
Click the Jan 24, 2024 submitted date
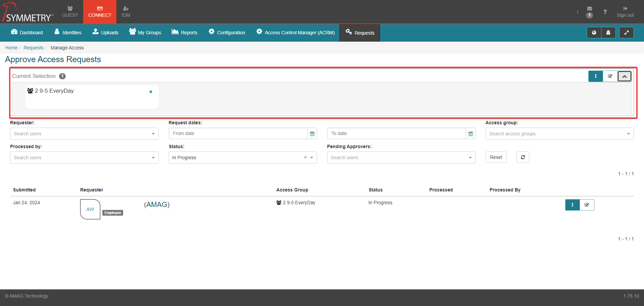[x=26, y=203]
